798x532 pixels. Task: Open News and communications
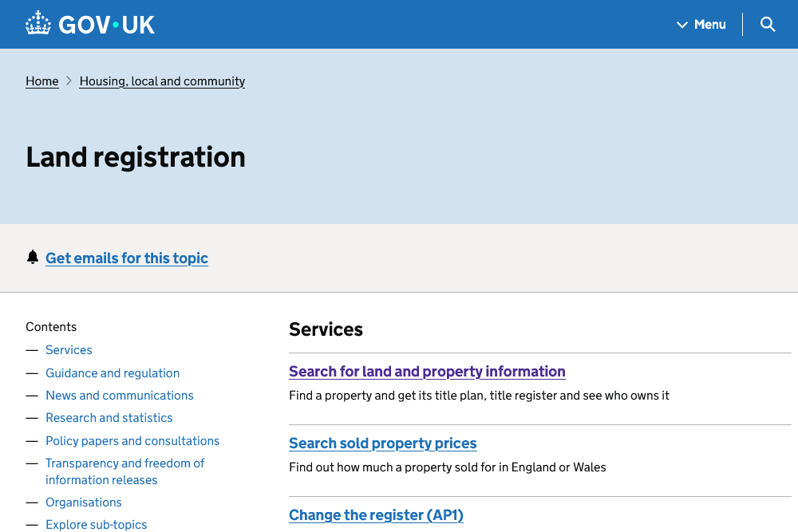coord(119,395)
